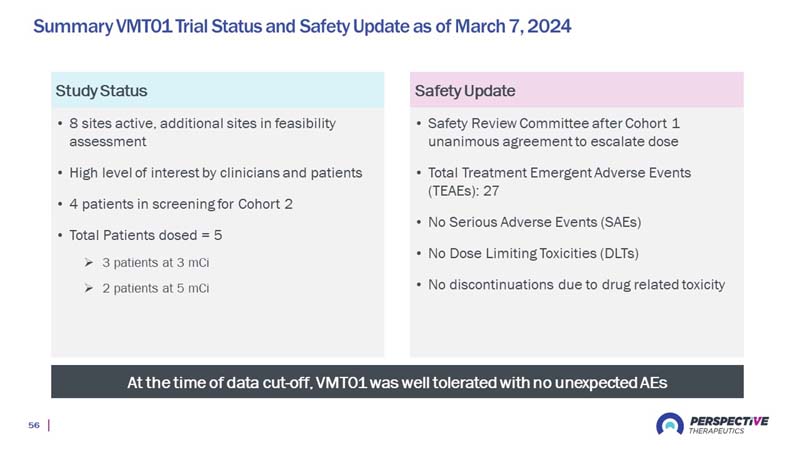Image resolution: width=800 pixels, height=450 pixels.
Task: Click the '3 patients at 3 mCi' sub-bullet
Action: (156, 263)
